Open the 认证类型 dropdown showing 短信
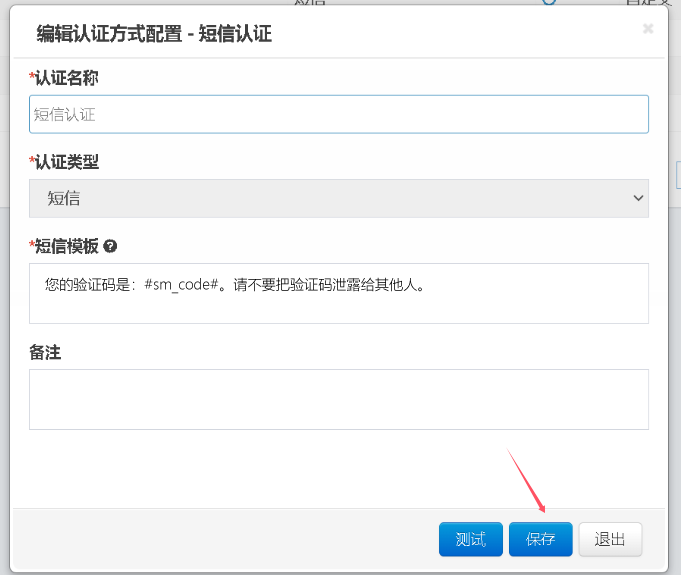The height and width of the screenshot is (575, 681). point(338,198)
